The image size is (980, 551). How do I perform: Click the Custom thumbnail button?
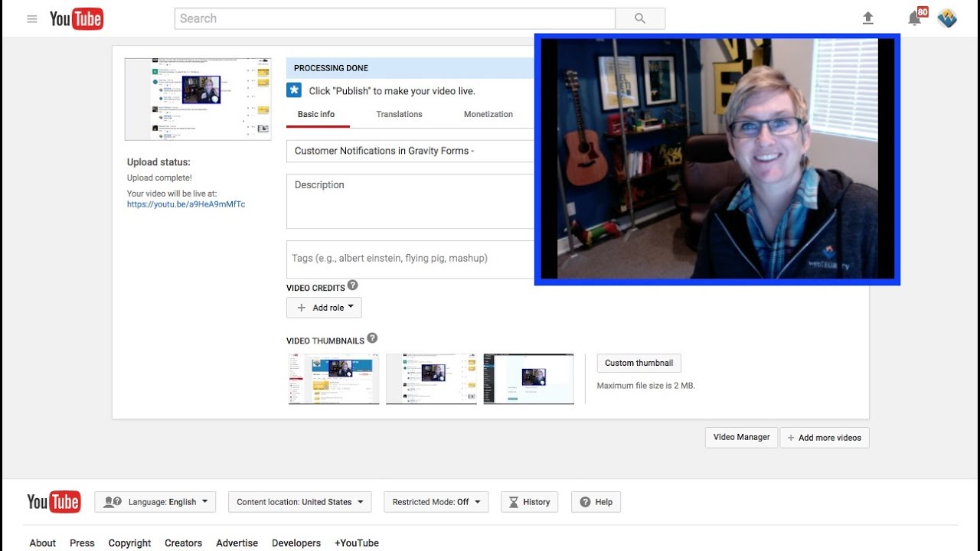(639, 363)
